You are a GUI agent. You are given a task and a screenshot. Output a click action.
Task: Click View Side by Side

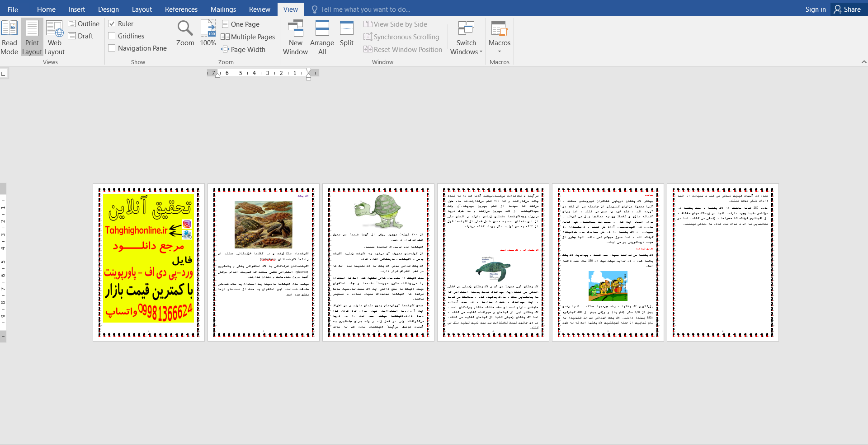click(396, 24)
